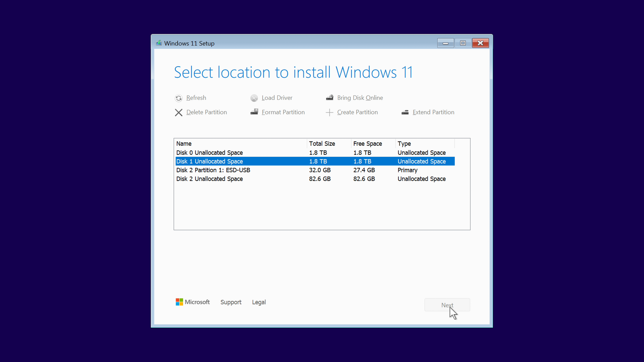Click the Bring Disk Online text
644x362 pixels.
coord(360,98)
